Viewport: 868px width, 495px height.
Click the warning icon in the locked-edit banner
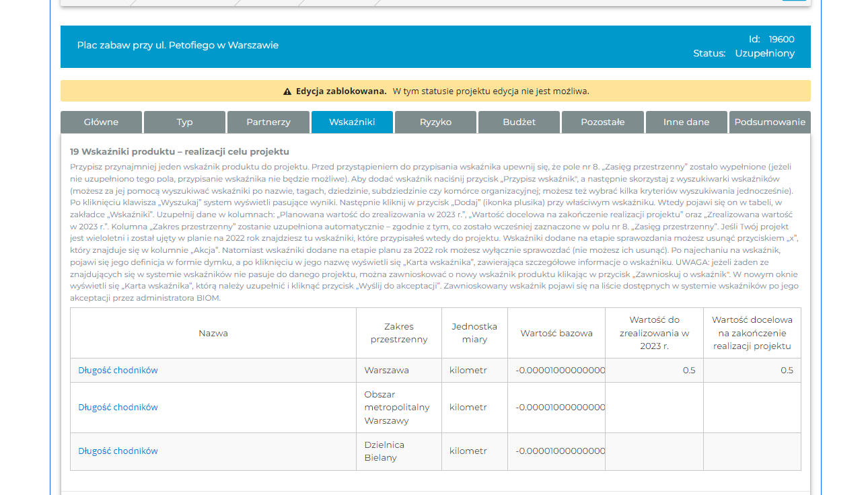[287, 91]
